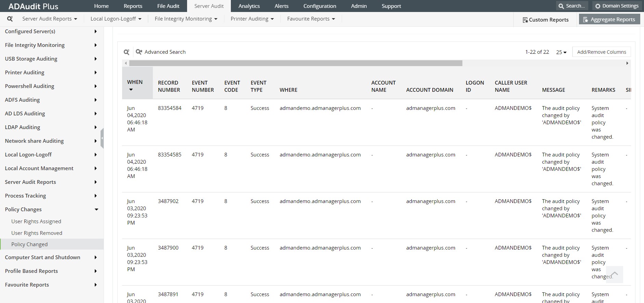Select the Policy Changed report
This screenshot has height=303, width=644.
pos(52,244)
